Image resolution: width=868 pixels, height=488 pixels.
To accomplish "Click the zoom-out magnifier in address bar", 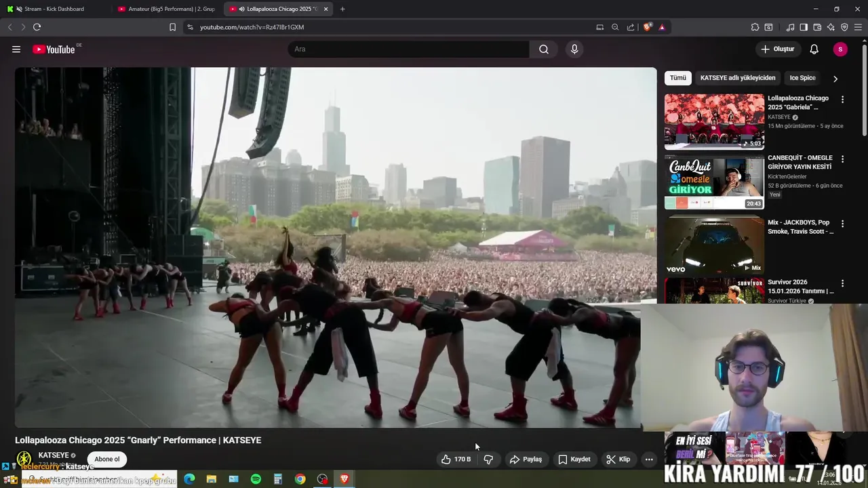I will click(615, 27).
